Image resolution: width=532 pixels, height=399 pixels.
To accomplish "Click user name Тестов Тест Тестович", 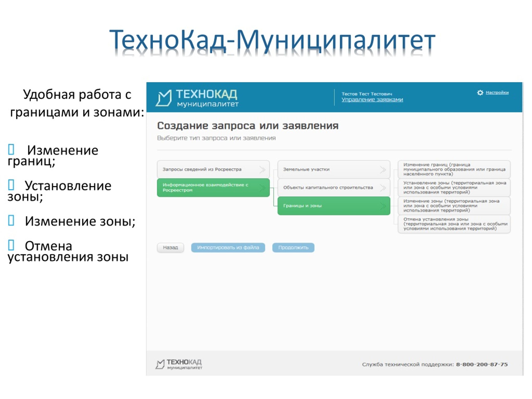I will coord(367,94).
